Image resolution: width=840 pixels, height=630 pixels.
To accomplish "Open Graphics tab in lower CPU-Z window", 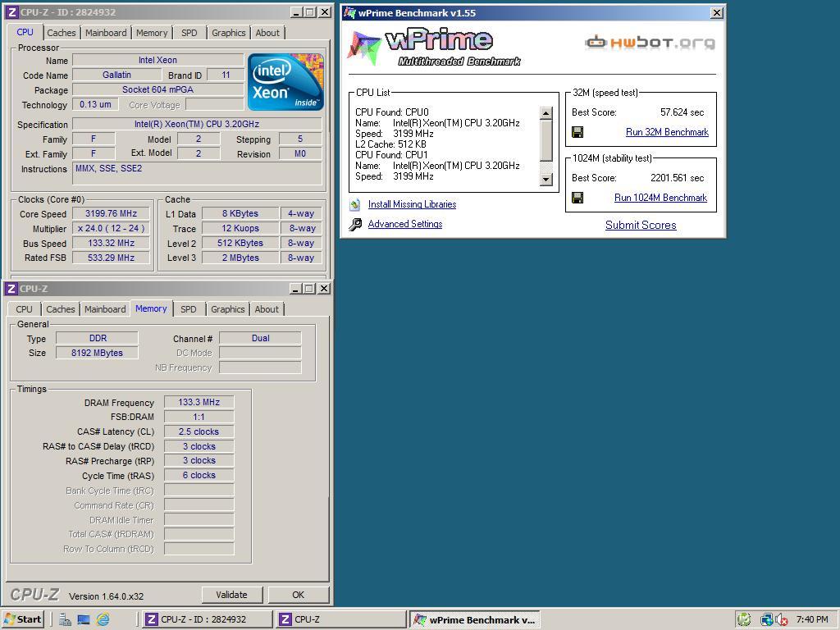I will 228,309.
